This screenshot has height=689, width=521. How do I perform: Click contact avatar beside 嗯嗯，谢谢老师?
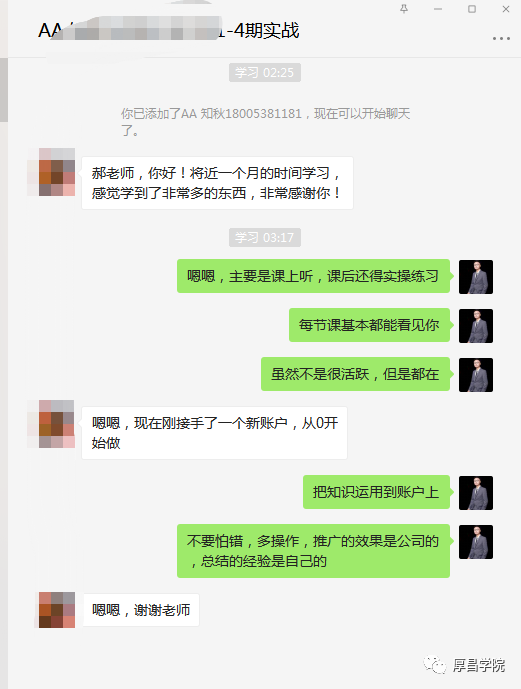(57, 610)
